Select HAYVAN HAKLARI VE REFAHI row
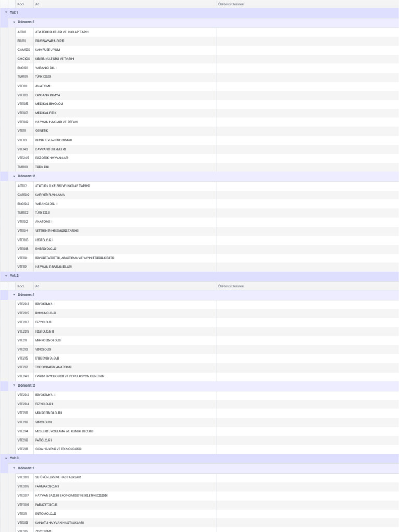 207,122
